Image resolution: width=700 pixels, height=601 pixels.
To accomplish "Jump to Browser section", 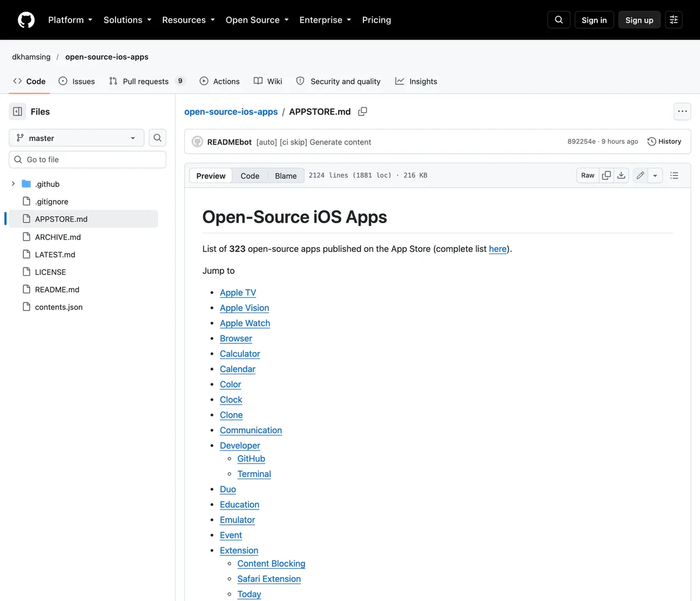I will (x=236, y=339).
